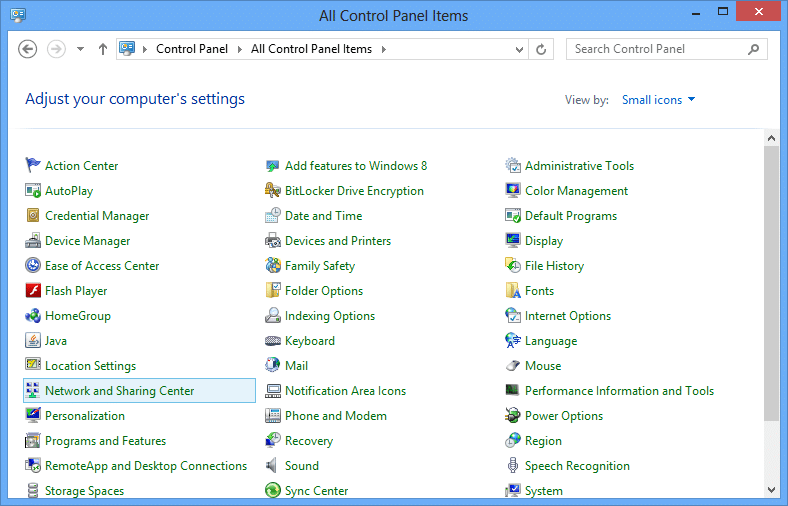The image size is (788, 506).
Task: Open the Flash Player icon
Action: 33,290
